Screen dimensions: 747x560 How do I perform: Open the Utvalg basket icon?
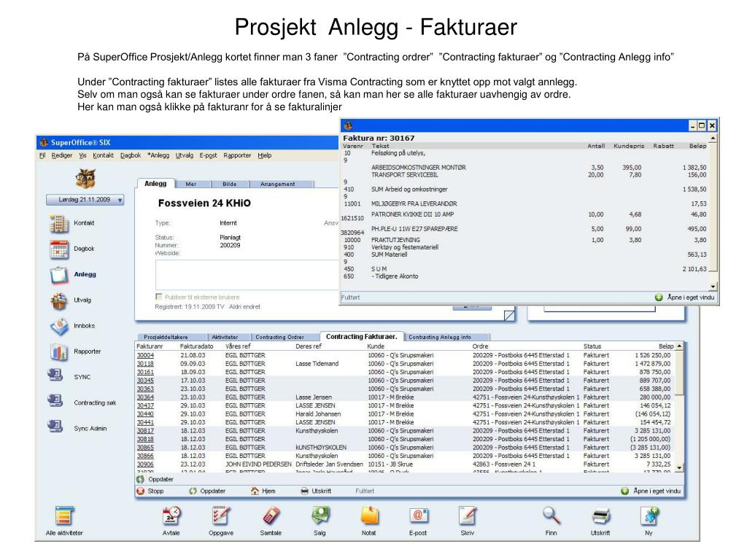point(59,300)
